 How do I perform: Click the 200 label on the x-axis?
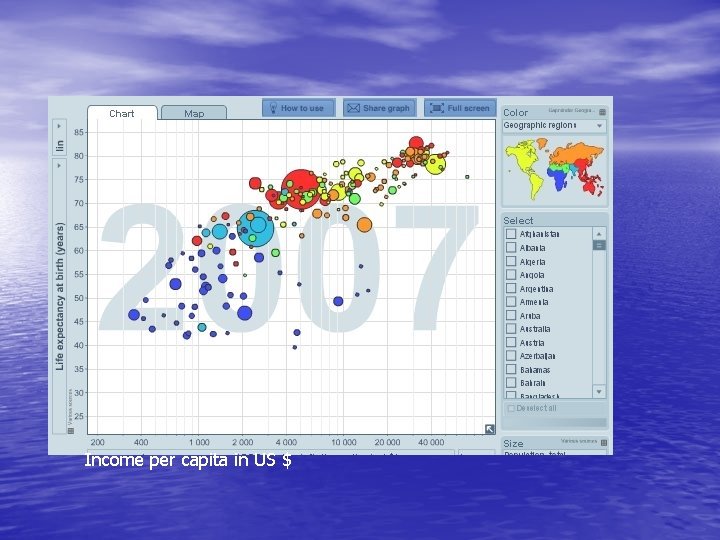coord(97,442)
